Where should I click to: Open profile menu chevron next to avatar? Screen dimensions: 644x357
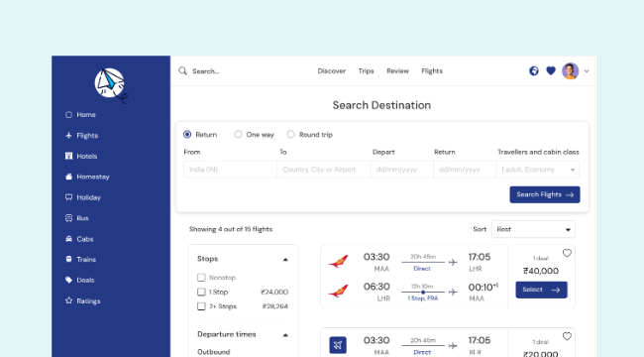pyautogui.click(x=587, y=71)
